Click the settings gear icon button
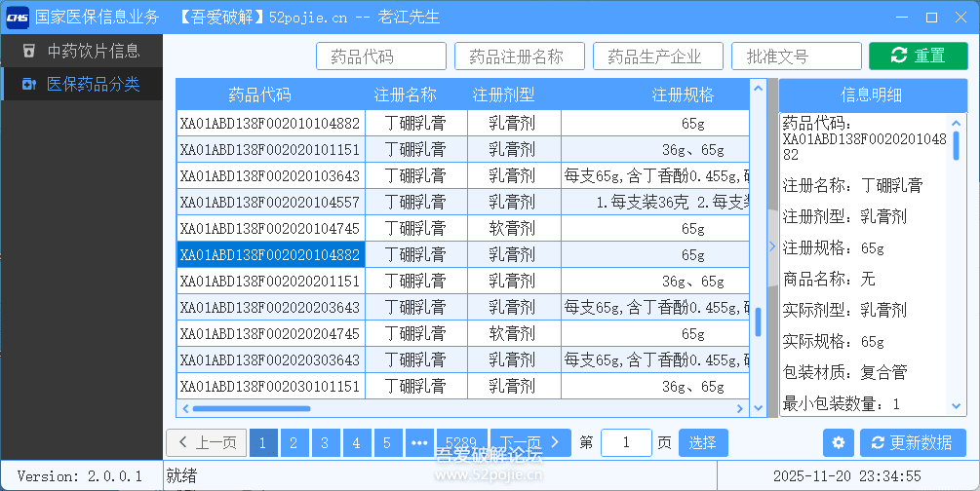The image size is (980, 491). 838,443
